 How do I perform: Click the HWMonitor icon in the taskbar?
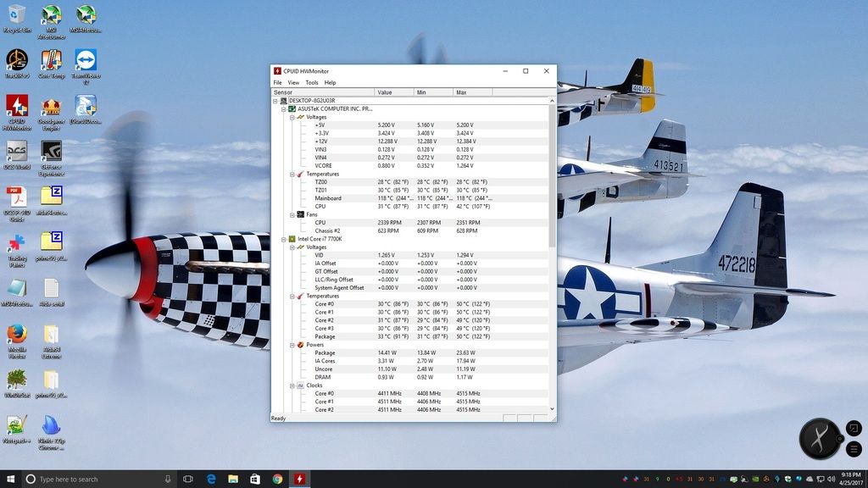(x=299, y=479)
